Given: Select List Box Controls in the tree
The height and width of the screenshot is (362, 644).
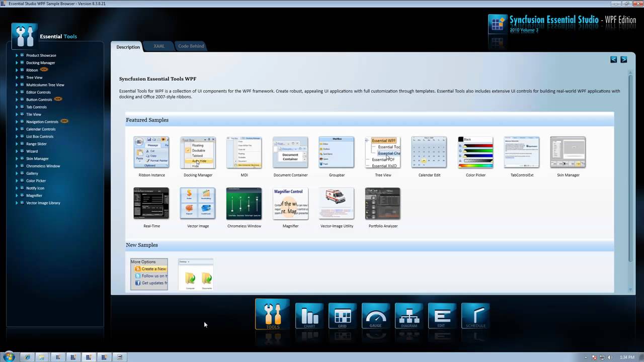Looking at the screenshot, I should pyautogui.click(x=40, y=137).
